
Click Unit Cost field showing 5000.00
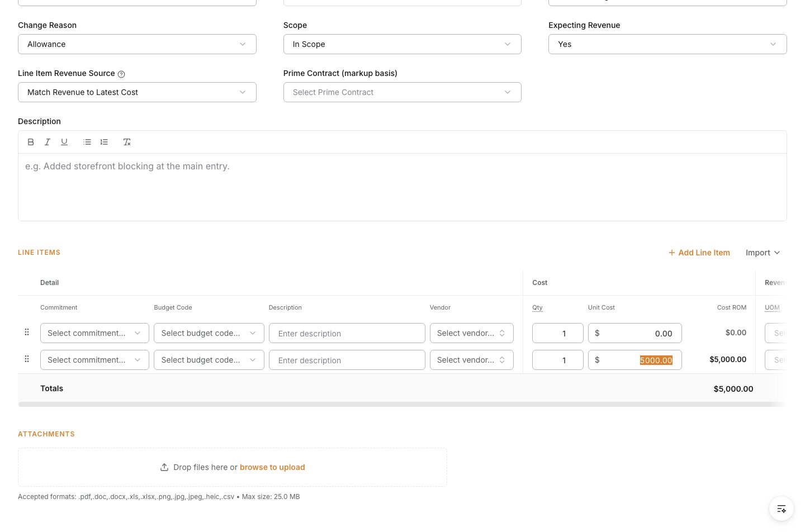[x=635, y=360]
